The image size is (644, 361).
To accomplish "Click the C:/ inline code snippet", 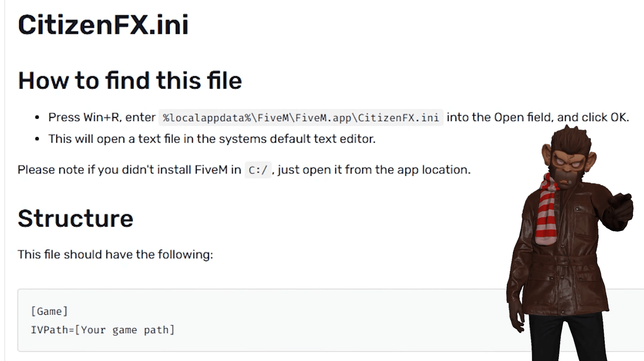I will pyautogui.click(x=257, y=170).
